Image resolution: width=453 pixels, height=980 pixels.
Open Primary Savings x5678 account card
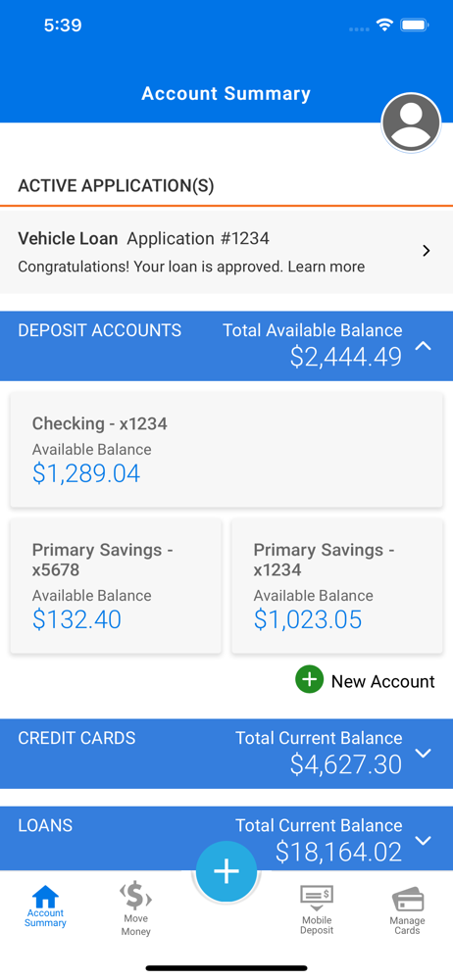pos(116,586)
